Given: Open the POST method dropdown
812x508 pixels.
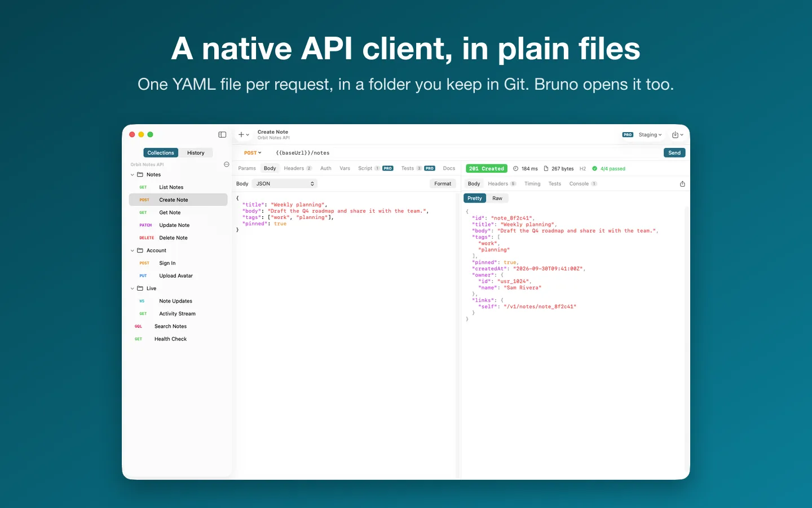Looking at the screenshot, I should click(x=253, y=153).
